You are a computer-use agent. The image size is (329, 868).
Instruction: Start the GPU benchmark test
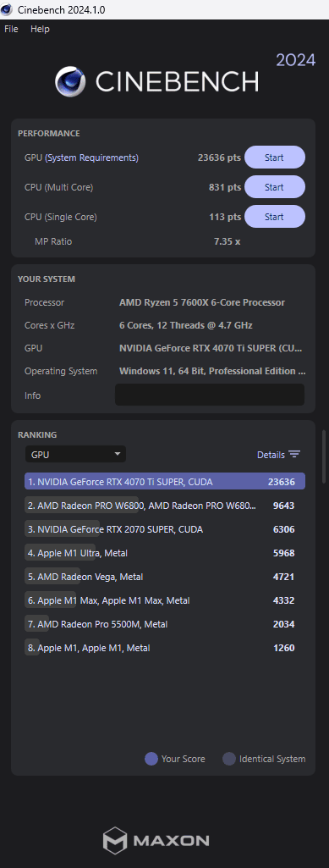tap(274, 158)
